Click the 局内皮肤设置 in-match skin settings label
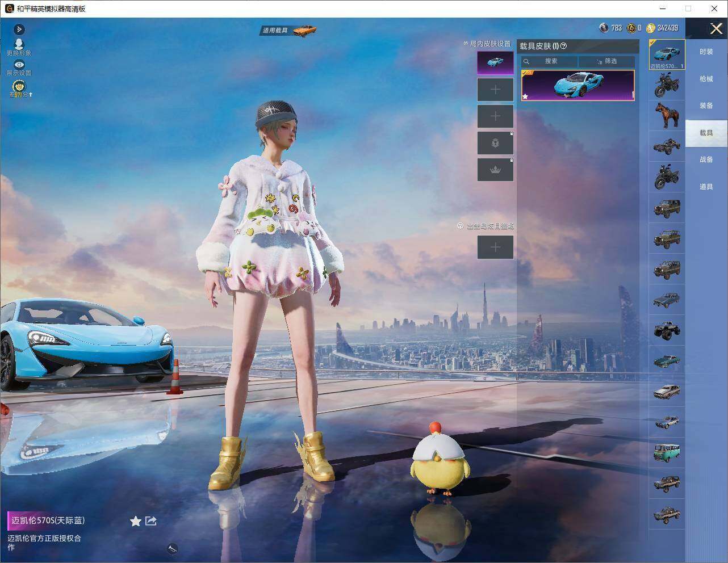Screen dimensions: 728x563 (x=490, y=44)
